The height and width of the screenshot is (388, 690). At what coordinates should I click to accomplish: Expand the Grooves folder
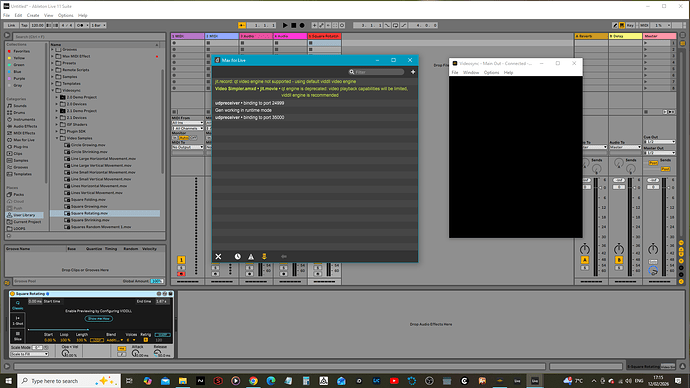pos(52,49)
